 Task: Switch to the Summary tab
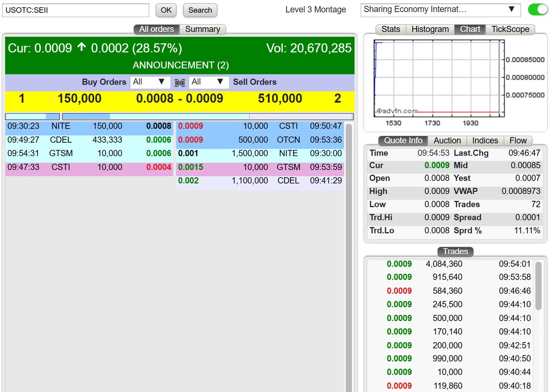click(x=202, y=29)
